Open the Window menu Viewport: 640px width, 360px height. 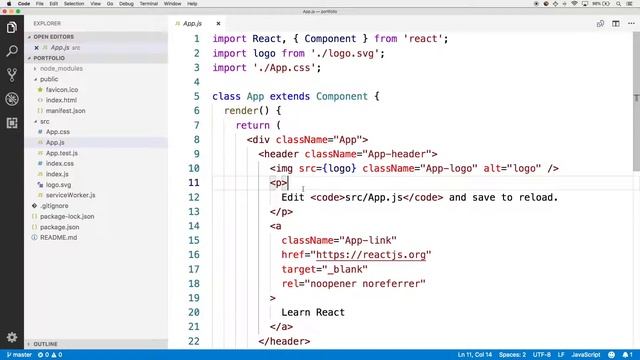coord(172,4)
